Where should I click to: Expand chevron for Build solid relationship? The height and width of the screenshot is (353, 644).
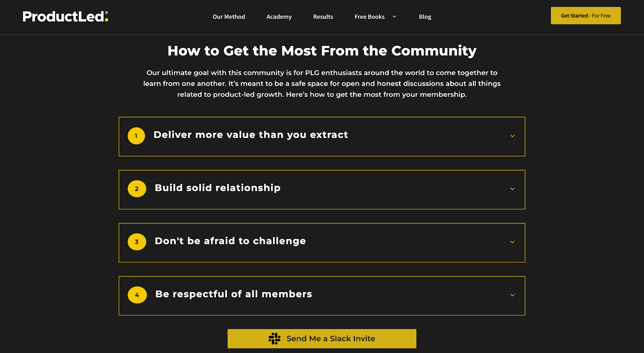point(512,189)
